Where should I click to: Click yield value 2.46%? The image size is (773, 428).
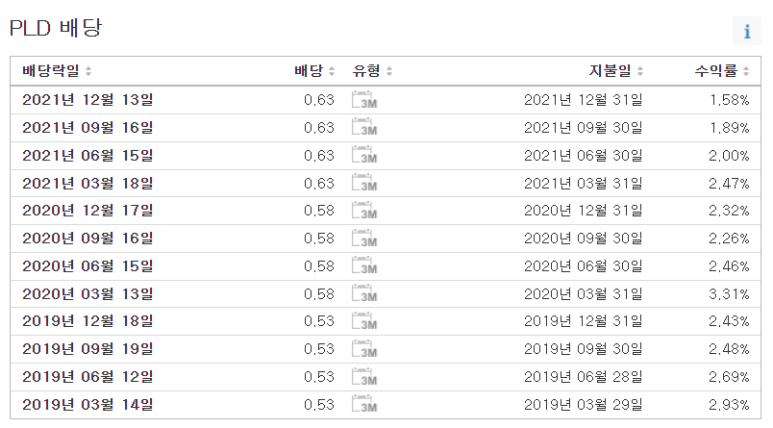coord(729,266)
